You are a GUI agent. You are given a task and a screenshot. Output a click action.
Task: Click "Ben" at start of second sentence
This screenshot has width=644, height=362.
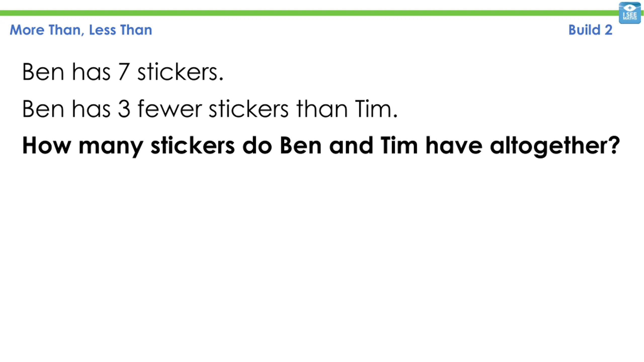[x=43, y=109]
